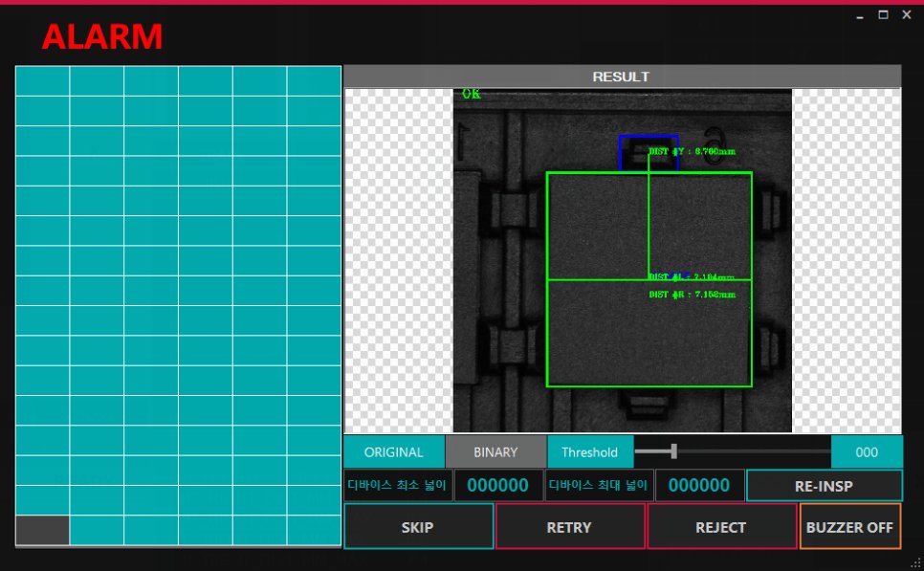Select the threshold value field showing 000
The height and width of the screenshot is (571, 924).
[867, 452]
